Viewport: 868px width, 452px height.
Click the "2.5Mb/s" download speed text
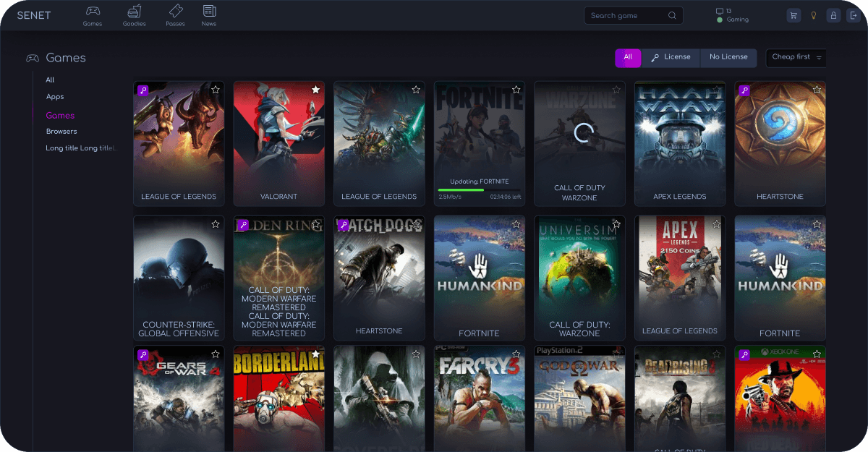coord(448,197)
